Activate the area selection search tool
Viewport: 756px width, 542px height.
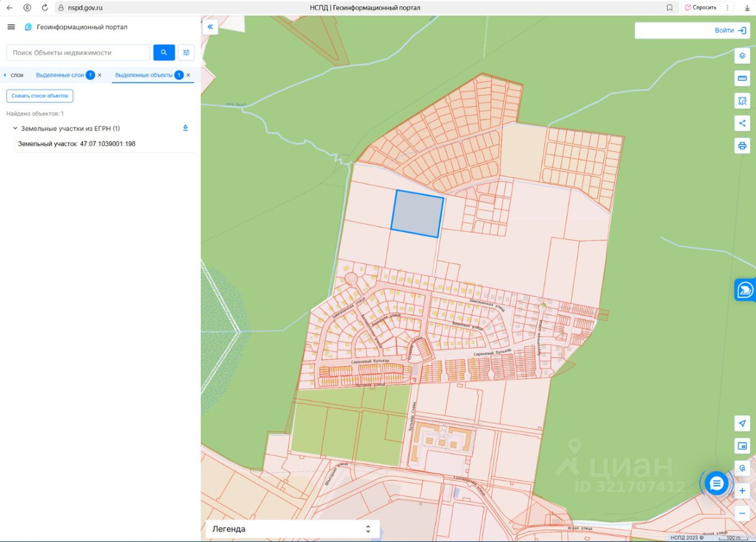point(742,100)
